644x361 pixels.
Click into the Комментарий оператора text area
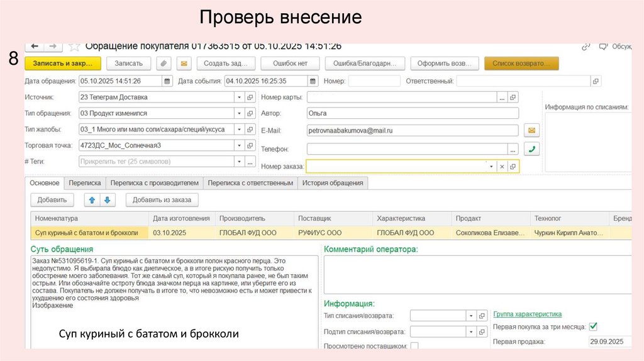pyautogui.click(x=478, y=274)
